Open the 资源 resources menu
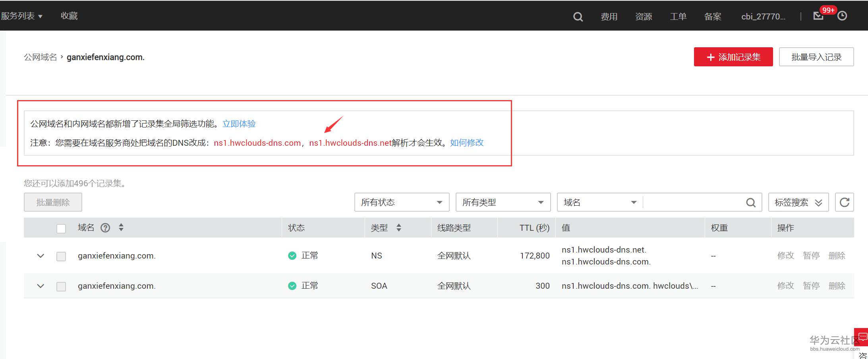The image size is (868, 359). [x=644, y=17]
